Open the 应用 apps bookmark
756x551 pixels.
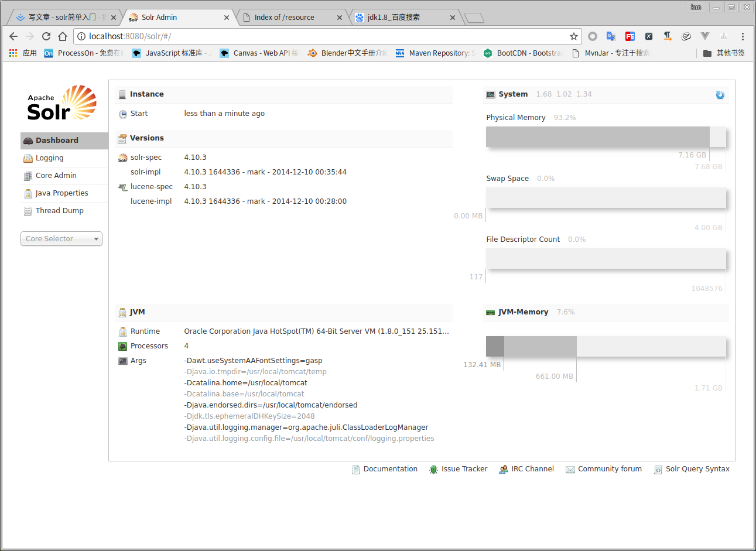(x=23, y=53)
